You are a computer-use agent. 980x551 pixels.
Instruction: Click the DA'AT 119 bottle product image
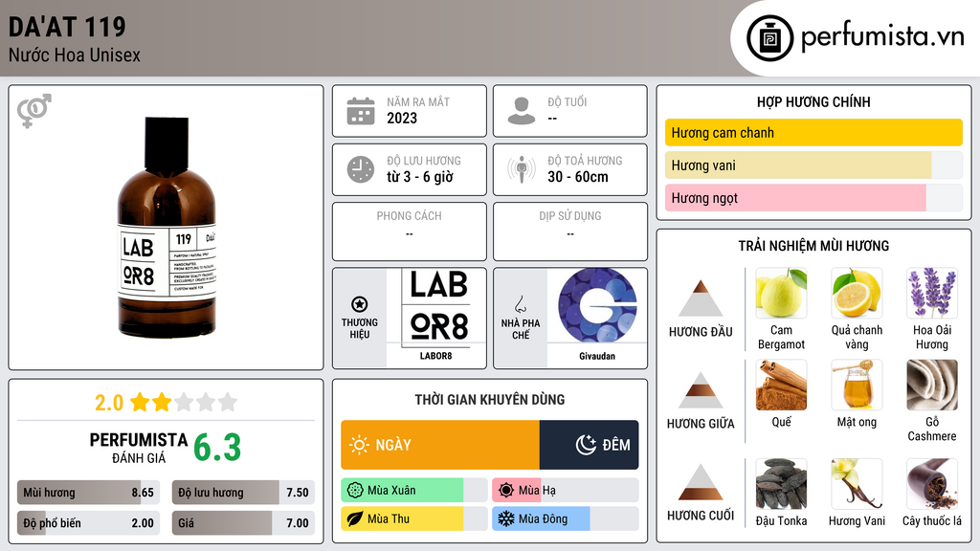pos(167,228)
